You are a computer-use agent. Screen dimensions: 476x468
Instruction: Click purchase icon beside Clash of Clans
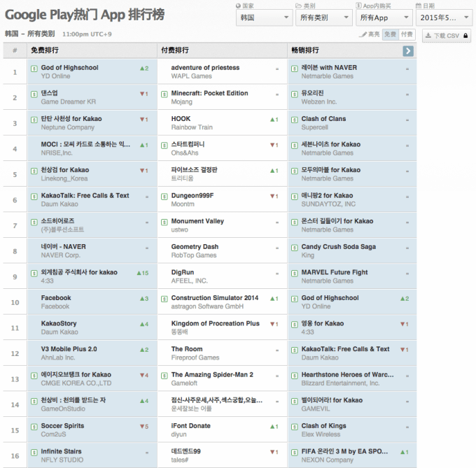[295, 120]
